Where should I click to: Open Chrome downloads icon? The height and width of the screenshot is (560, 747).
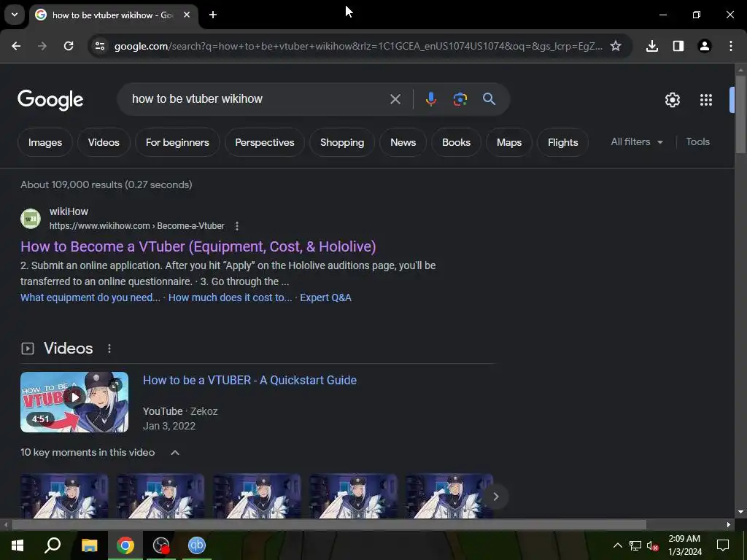click(x=652, y=46)
